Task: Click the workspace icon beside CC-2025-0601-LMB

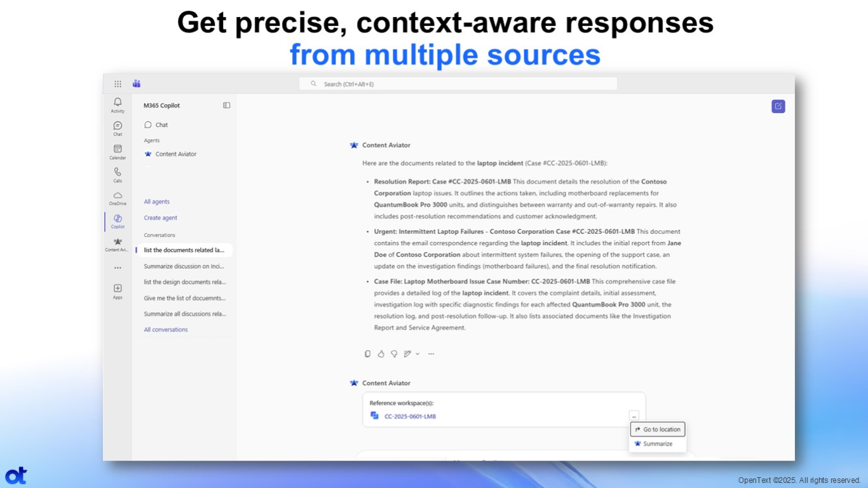Action: pyautogui.click(x=374, y=416)
